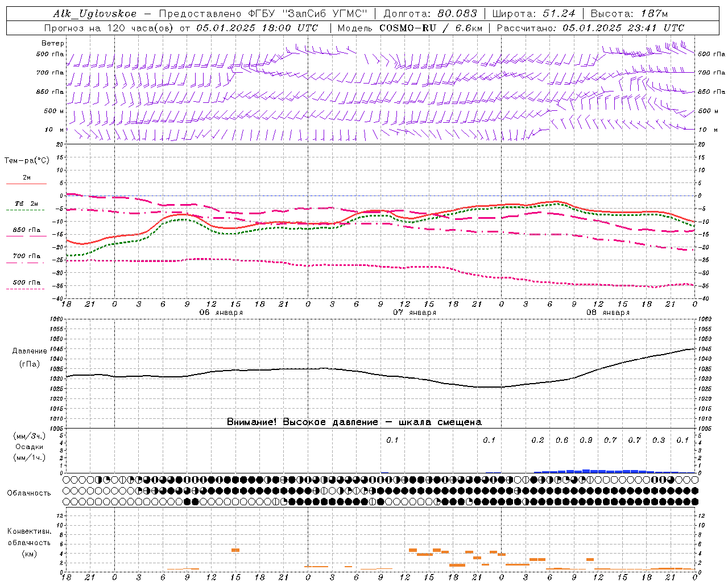The width and height of the screenshot is (728, 582).
Task: Click the (гПа) unit under Давление
Action: [x=30, y=364]
